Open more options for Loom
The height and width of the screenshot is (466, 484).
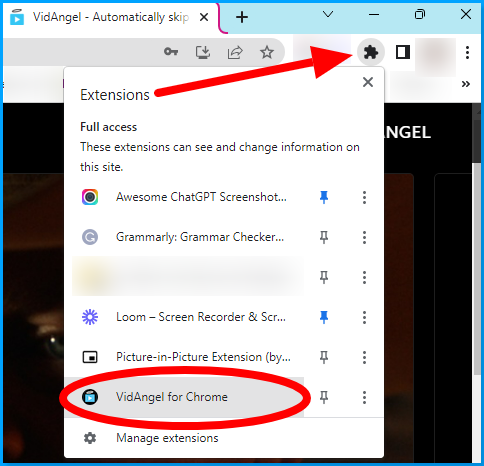pyautogui.click(x=364, y=317)
